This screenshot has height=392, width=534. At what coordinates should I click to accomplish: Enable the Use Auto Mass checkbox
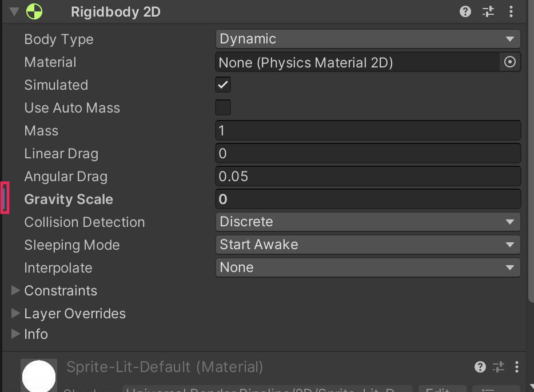223,107
